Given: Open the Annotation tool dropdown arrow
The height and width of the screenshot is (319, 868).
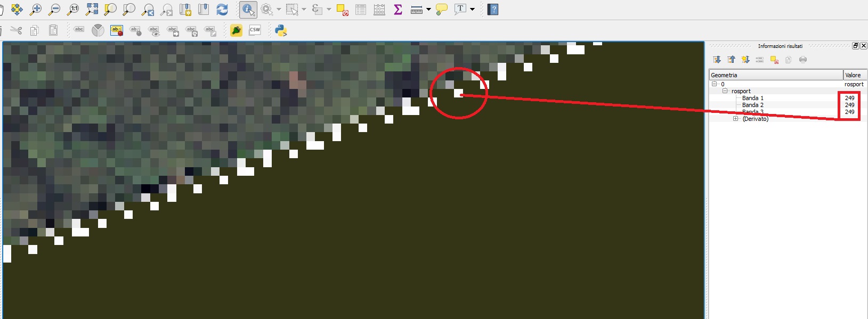Looking at the screenshot, I should [472, 9].
